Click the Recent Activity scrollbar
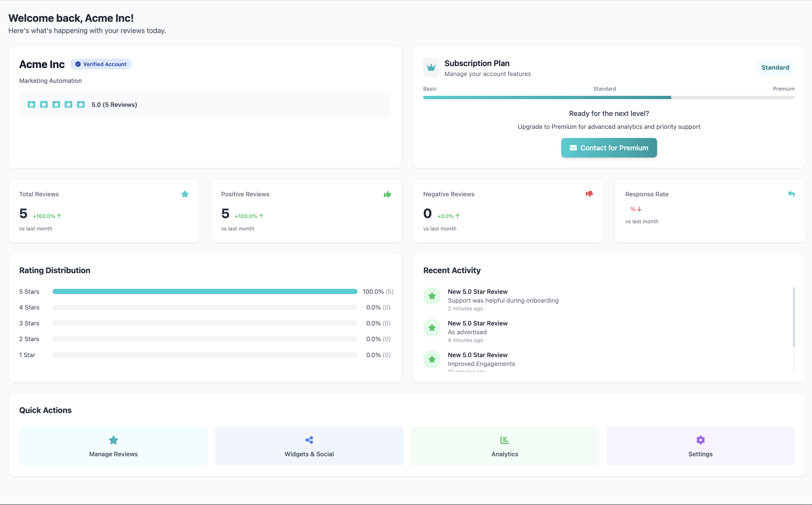 [794, 317]
